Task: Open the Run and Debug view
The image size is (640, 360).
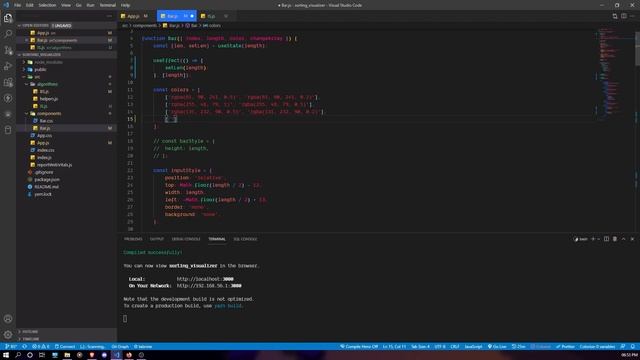Action: click(8, 66)
